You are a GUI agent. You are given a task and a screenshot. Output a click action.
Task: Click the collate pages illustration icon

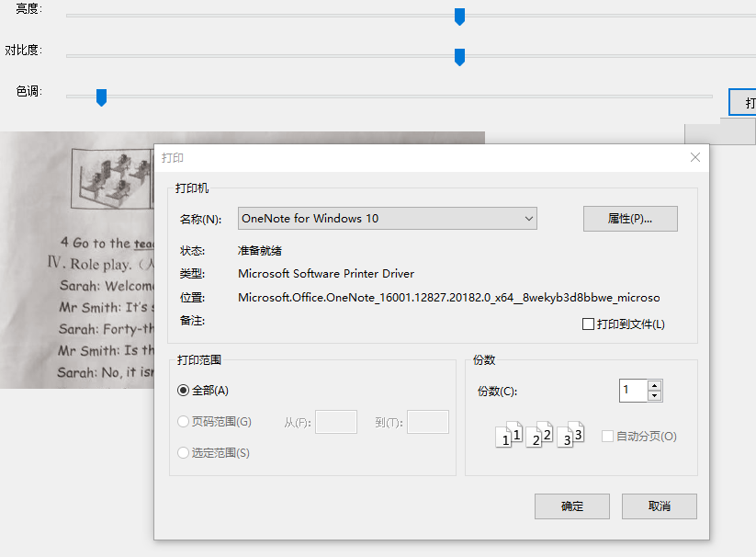540,435
